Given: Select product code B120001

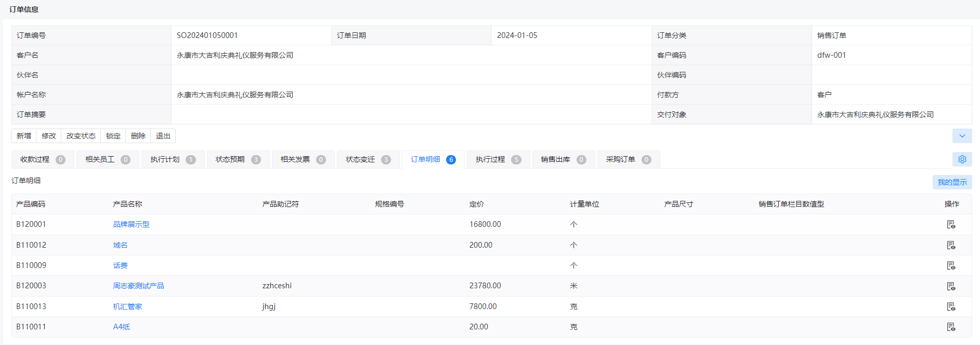Looking at the screenshot, I should pos(31,224).
